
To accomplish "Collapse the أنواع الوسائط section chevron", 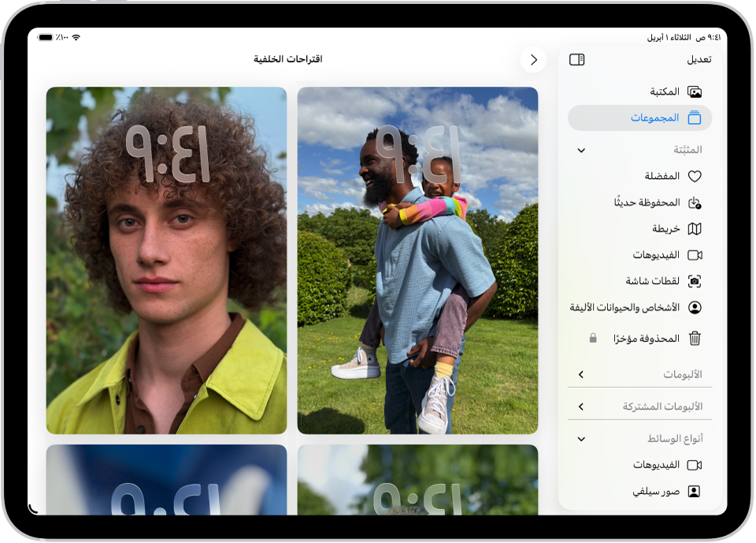I will 581,439.
